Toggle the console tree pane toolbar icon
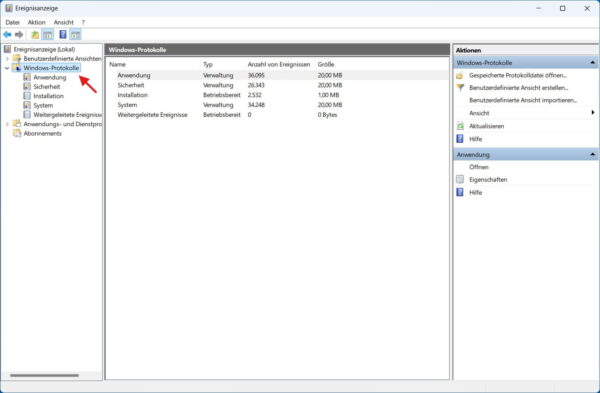Image resolution: width=600 pixels, height=393 pixels. pyautogui.click(x=48, y=35)
